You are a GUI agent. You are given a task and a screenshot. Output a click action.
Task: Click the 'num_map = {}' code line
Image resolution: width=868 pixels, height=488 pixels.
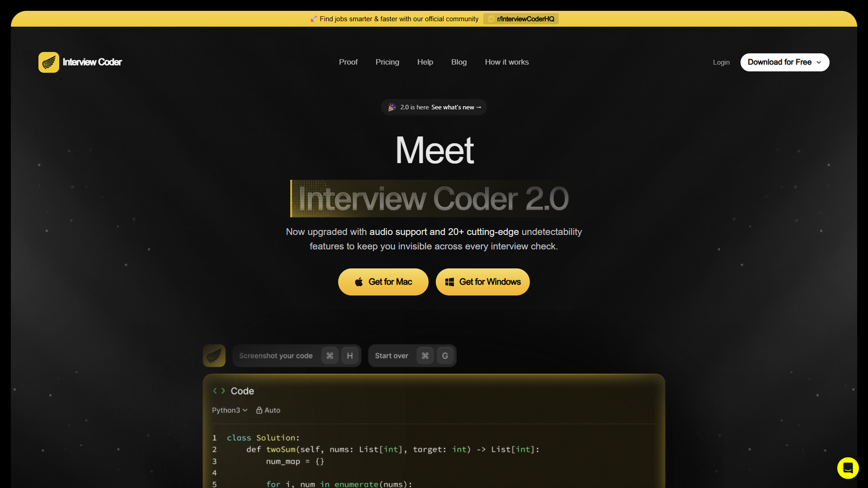pyautogui.click(x=295, y=461)
